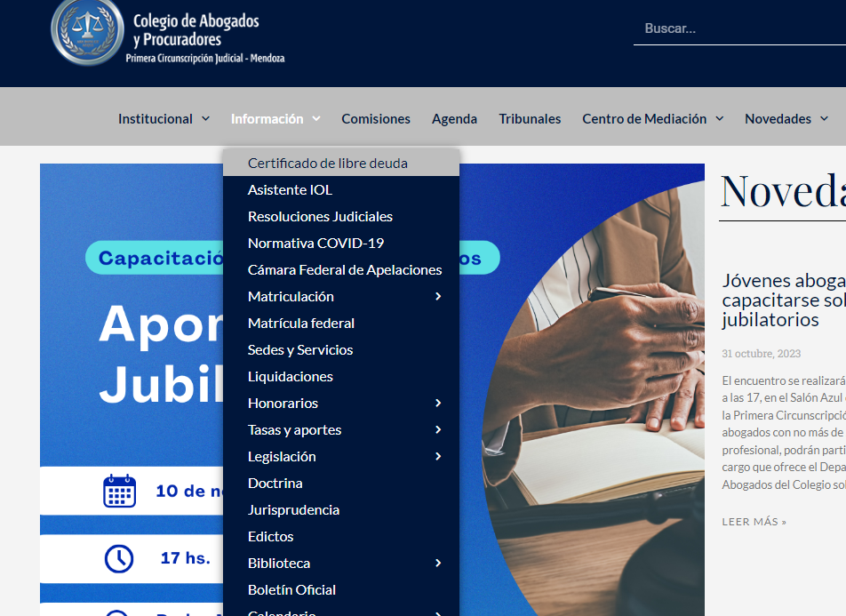Navigate to Tribunales

tap(530, 119)
